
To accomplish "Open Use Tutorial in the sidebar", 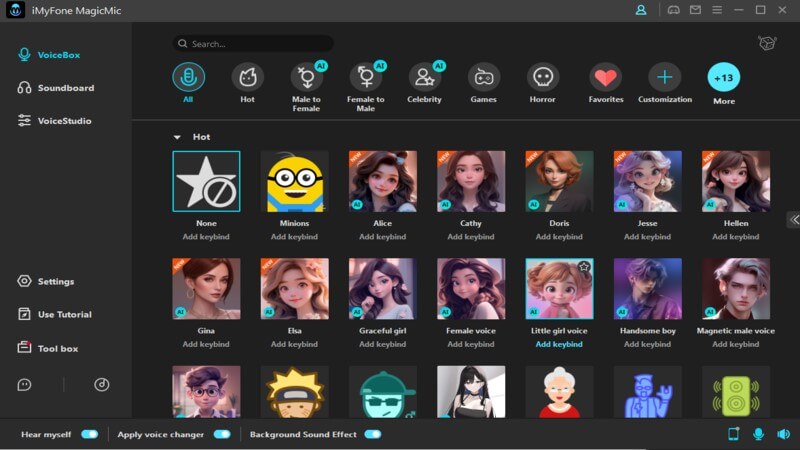I will 55,314.
